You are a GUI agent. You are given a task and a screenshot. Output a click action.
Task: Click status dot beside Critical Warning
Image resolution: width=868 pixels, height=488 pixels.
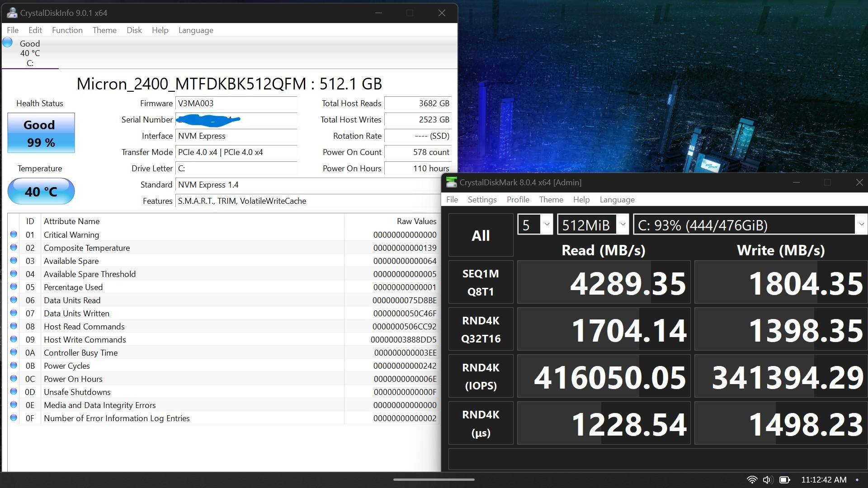click(x=14, y=235)
